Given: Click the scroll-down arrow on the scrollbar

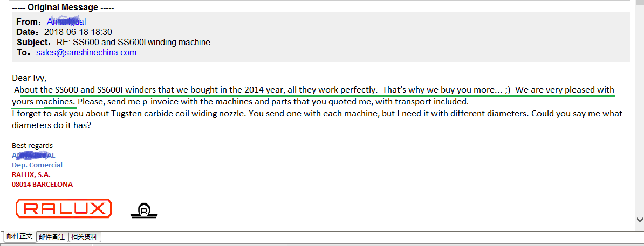Looking at the screenshot, I should (x=640, y=220).
